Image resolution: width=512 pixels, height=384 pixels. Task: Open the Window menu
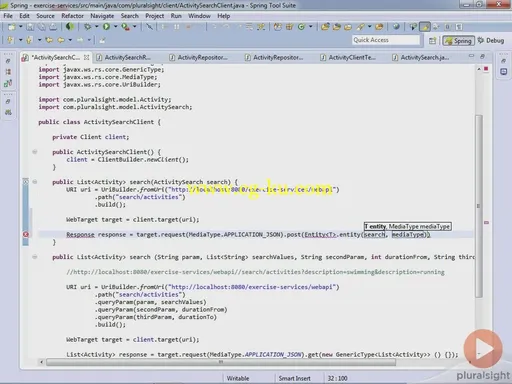coord(199,16)
